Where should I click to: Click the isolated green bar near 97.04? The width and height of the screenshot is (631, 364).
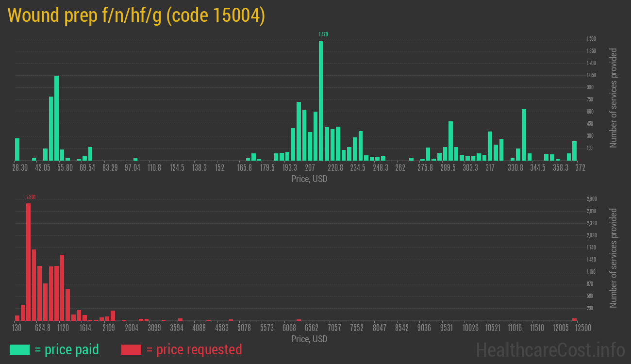point(135,160)
